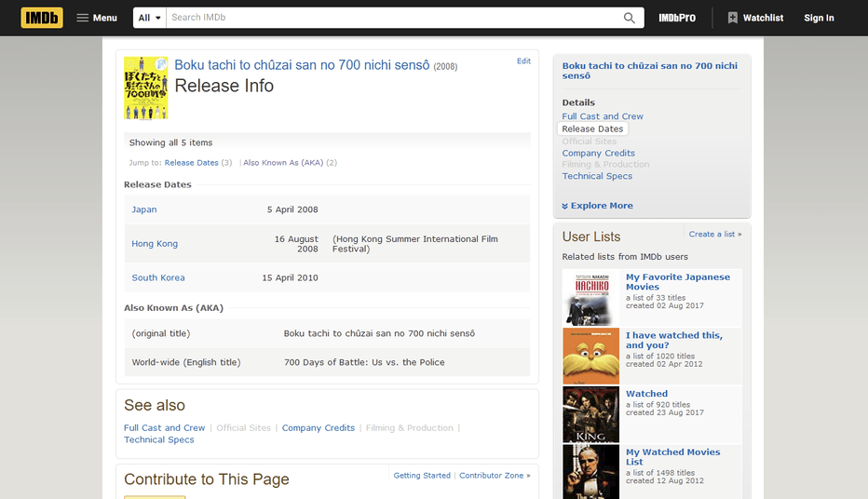Open the Getting Started link

[422, 475]
